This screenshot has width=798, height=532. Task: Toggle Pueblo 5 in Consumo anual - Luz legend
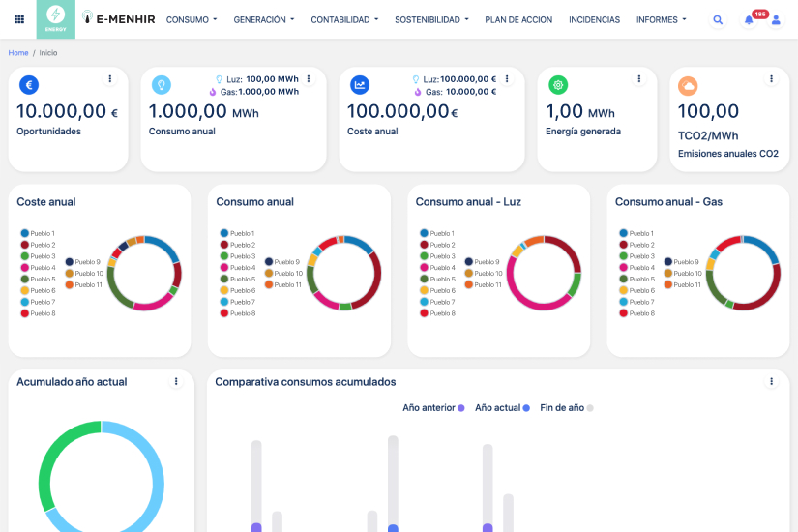[437, 279]
